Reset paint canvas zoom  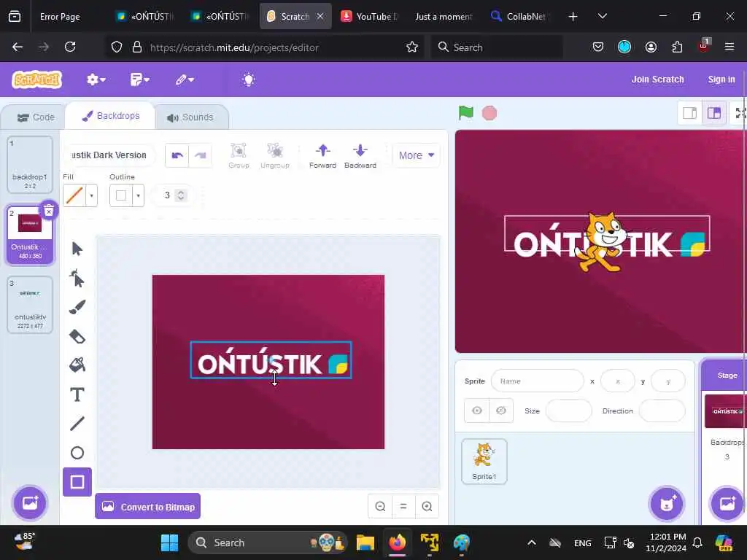click(x=403, y=506)
